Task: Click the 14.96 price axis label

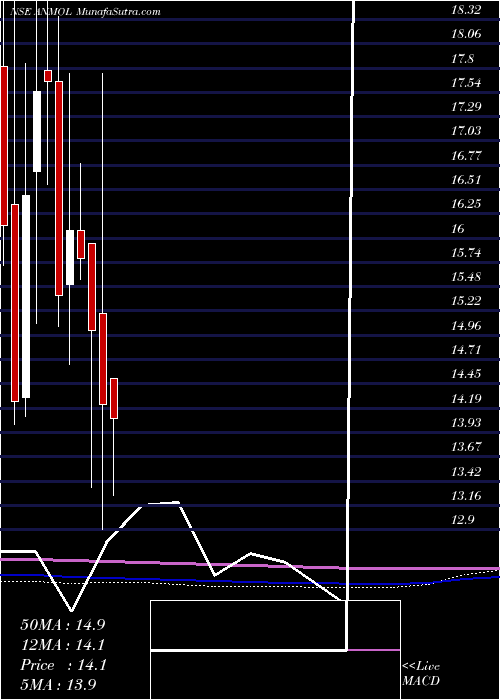Action: 466,326
